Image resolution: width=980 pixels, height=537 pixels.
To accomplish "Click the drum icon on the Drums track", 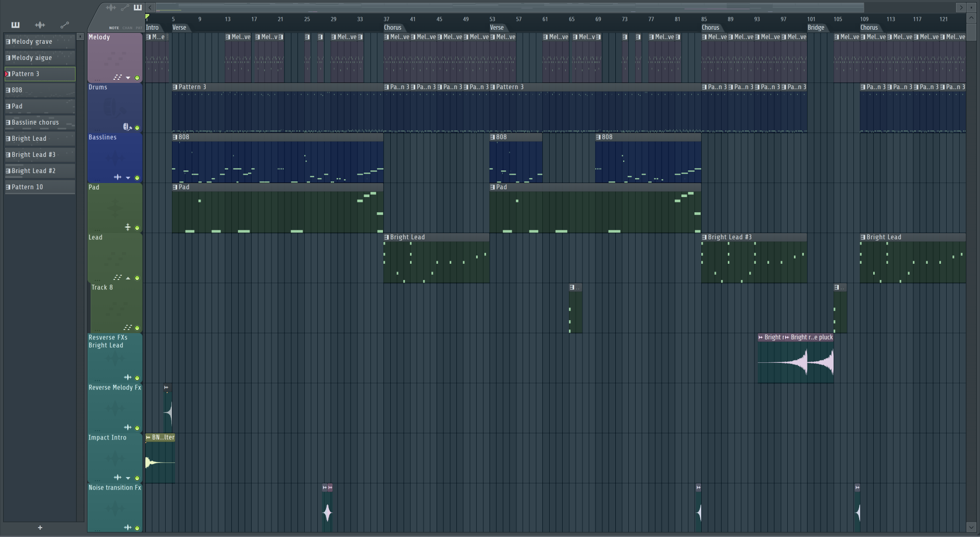I will point(127,127).
